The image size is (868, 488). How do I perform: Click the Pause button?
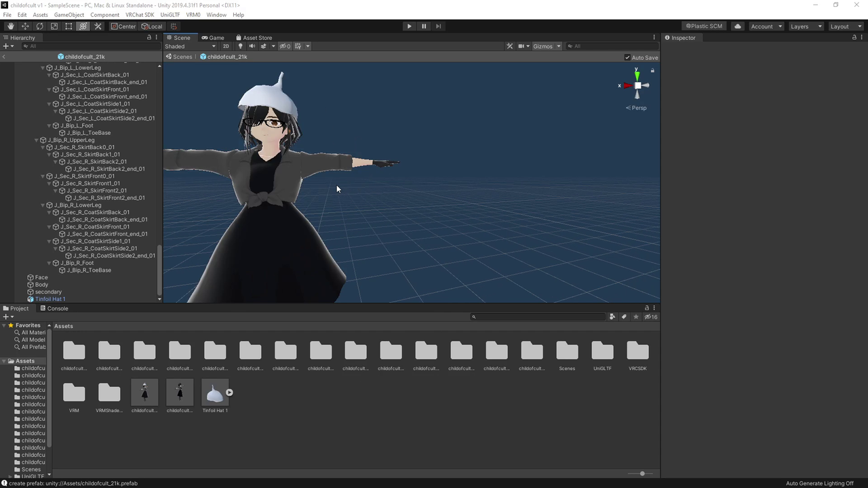click(424, 26)
